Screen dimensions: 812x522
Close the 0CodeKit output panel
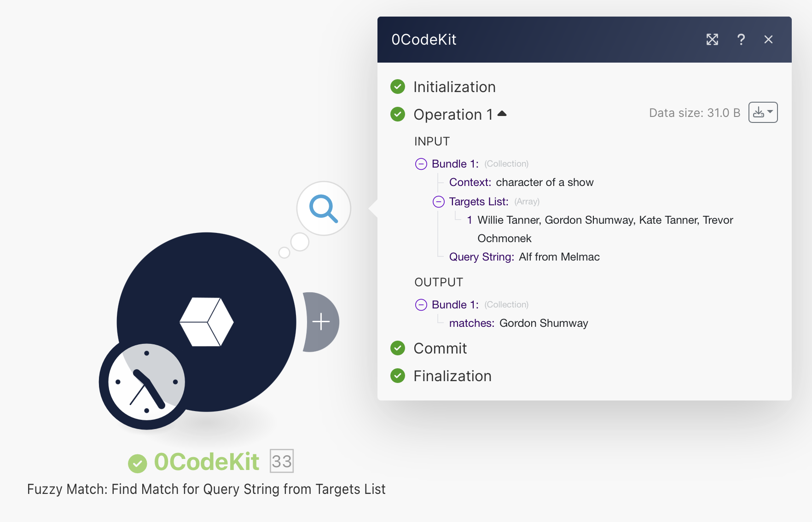pos(768,40)
